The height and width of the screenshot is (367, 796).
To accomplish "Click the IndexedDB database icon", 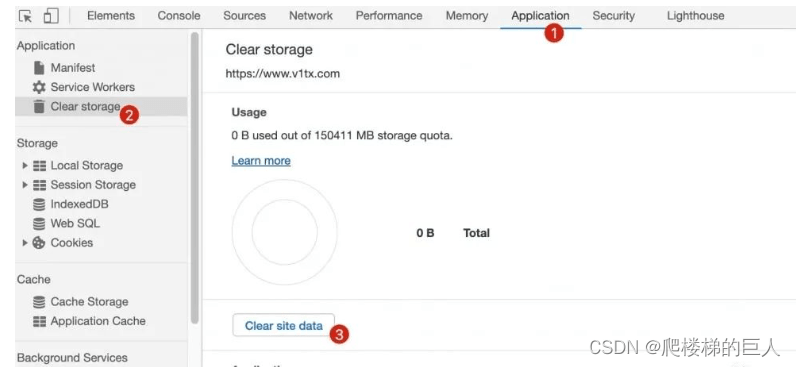I will [39, 204].
